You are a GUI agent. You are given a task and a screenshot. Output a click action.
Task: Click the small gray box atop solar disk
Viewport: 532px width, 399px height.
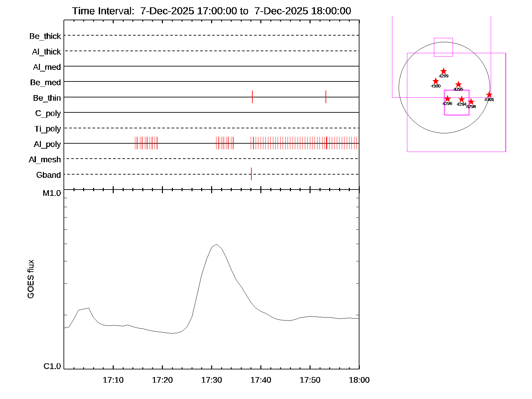(x=443, y=47)
